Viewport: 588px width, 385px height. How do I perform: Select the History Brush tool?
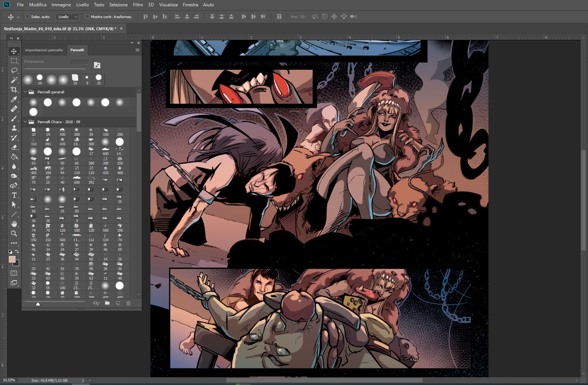click(14, 138)
